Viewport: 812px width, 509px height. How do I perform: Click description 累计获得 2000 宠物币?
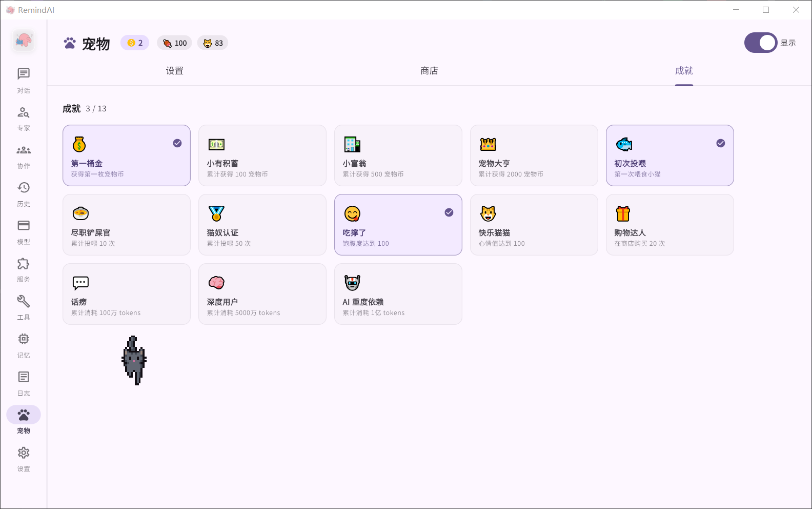click(x=511, y=174)
